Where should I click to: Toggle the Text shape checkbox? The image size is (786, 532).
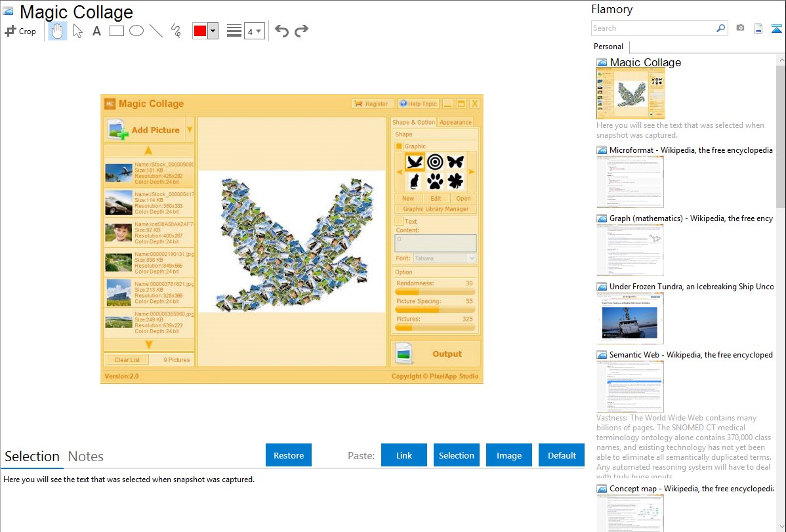399,221
